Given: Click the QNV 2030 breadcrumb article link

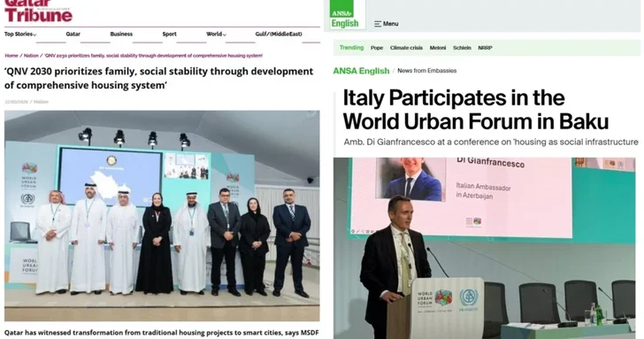Looking at the screenshot, I should [x=153, y=56].
